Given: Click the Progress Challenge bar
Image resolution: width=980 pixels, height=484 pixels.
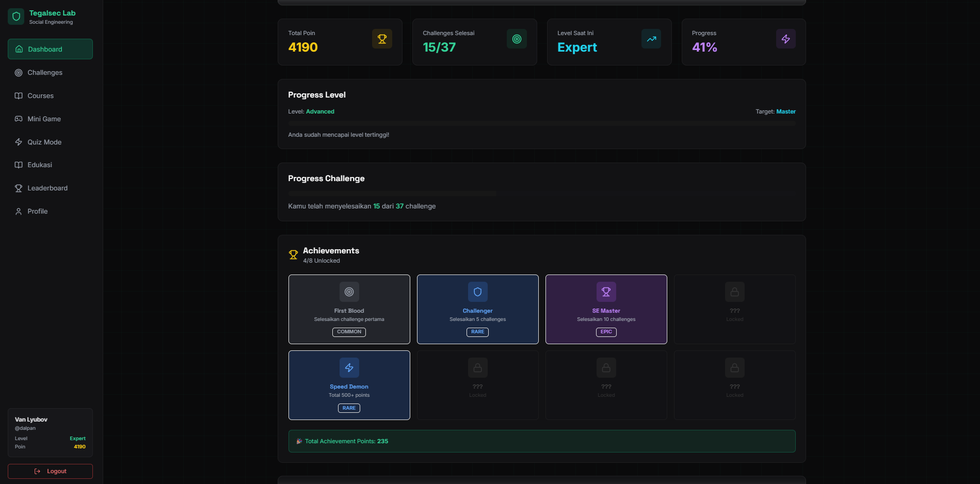Looking at the screenshot, I should [392, 193].
